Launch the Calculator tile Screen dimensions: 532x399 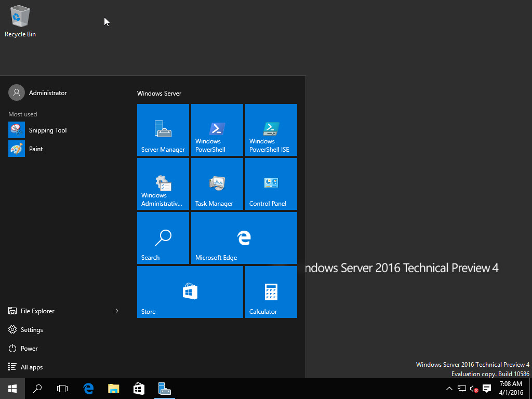(x=271, y=292)
